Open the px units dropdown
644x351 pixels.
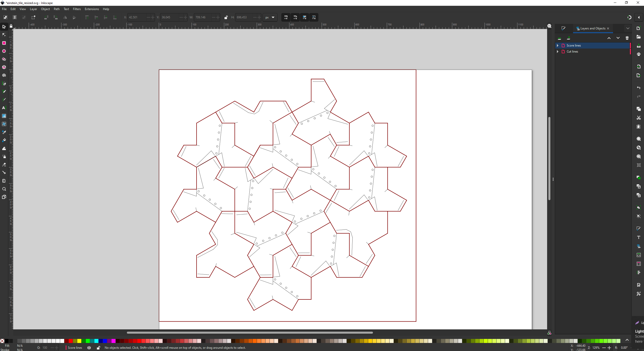[270, 17]
